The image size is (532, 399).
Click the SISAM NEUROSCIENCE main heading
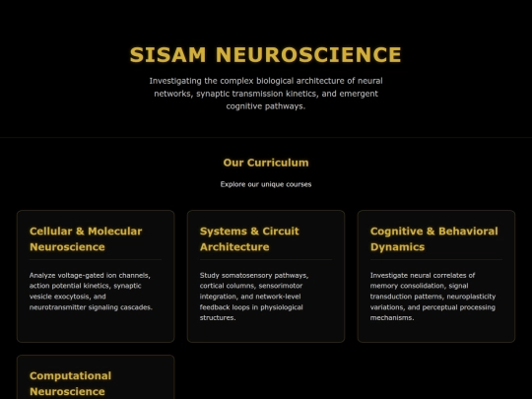[x=266, y=54]
